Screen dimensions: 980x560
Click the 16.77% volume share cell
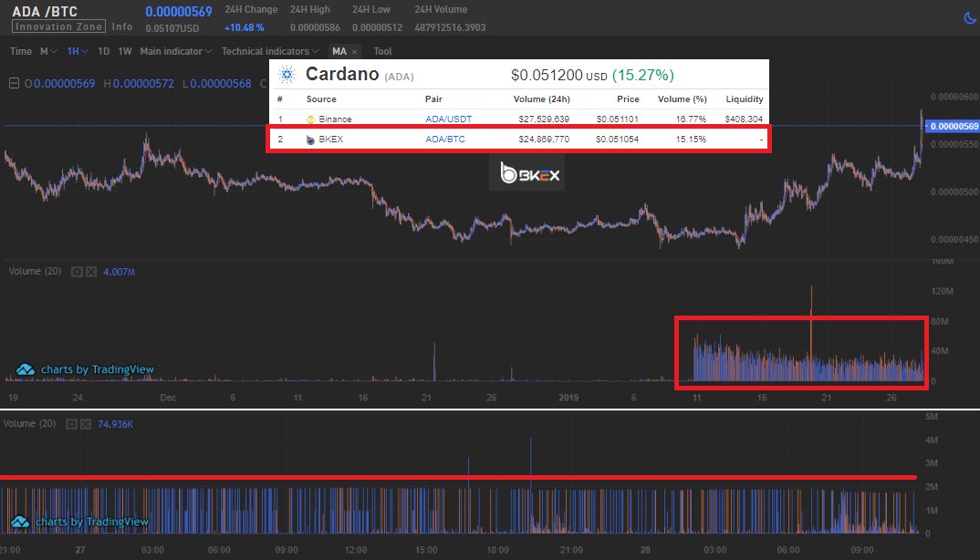(691, 119)
